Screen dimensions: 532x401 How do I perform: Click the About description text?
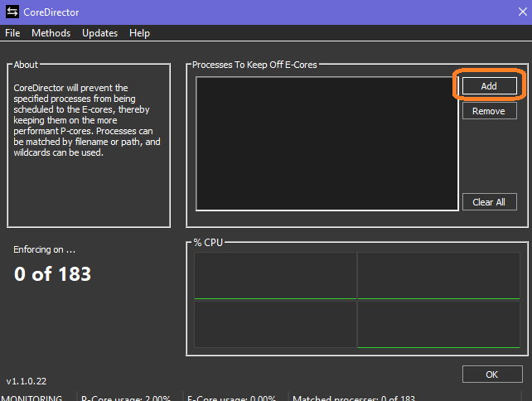[x=87, y=120]
